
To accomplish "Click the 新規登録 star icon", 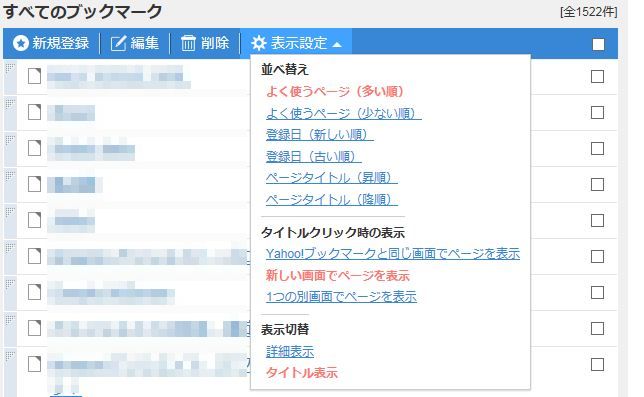I will click(x=21, y=43).
